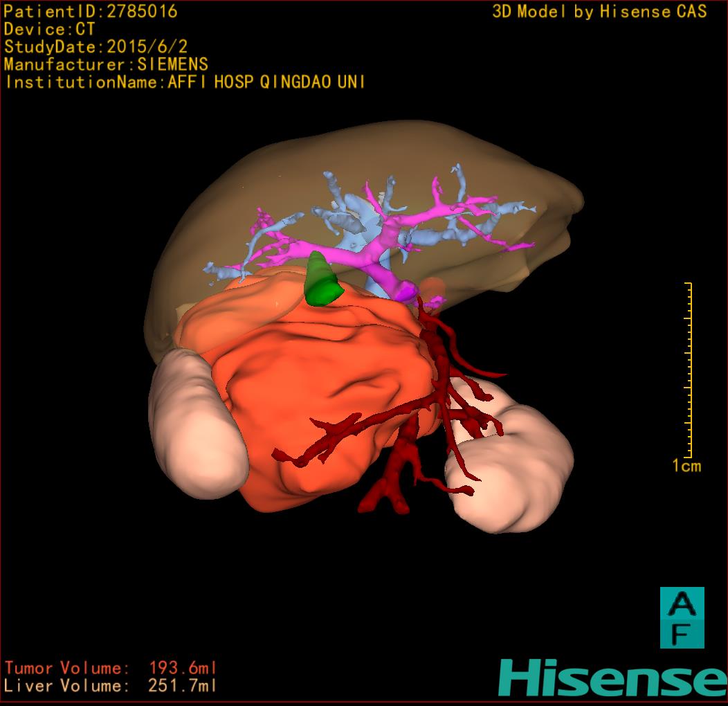Click the green structure in the 3D model

click(323, 279)
